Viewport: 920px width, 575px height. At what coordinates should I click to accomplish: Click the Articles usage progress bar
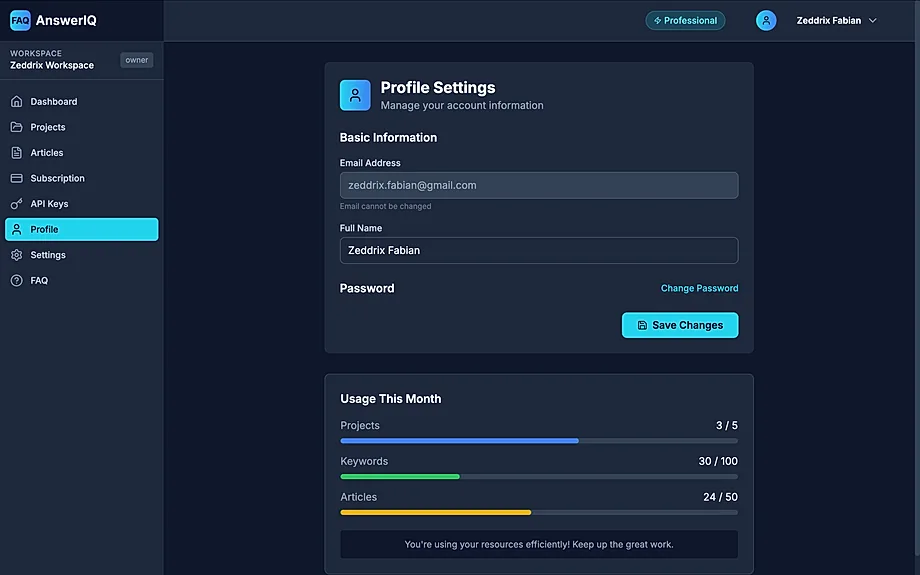pos(539,512)
